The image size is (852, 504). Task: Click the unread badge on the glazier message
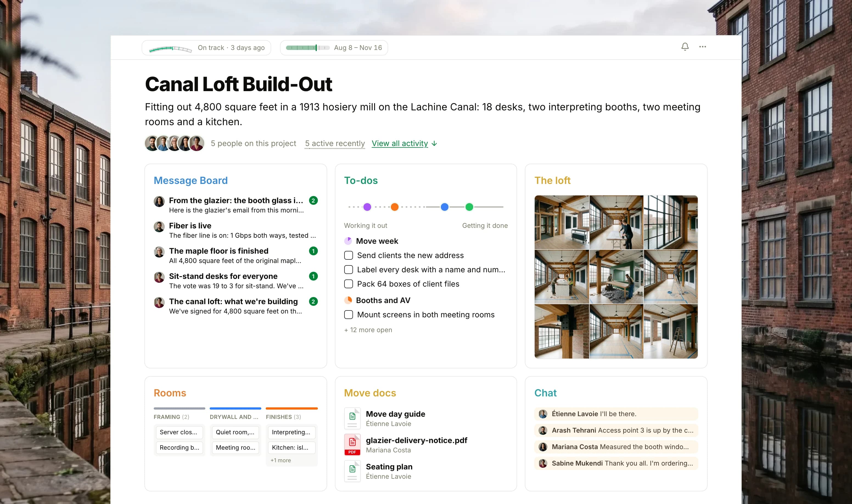click(313, 200)
